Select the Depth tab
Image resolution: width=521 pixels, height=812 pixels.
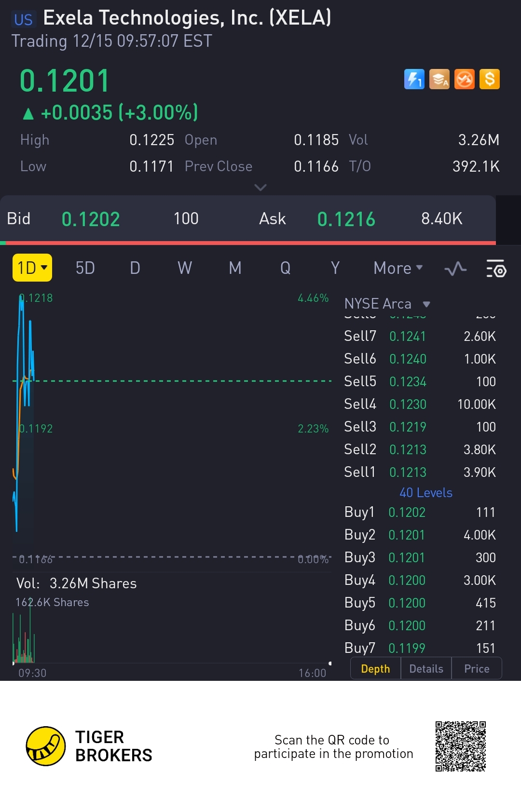click(x=375, y=669)
